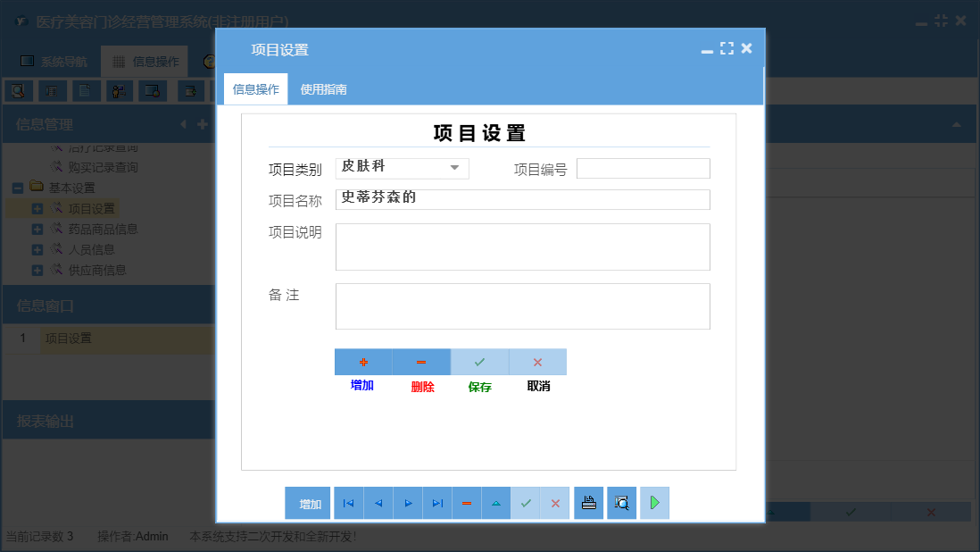980x552 pixels.
Task: Open print preview using magnifier icon
Action: pyautogui.click(x=621, y=503)
